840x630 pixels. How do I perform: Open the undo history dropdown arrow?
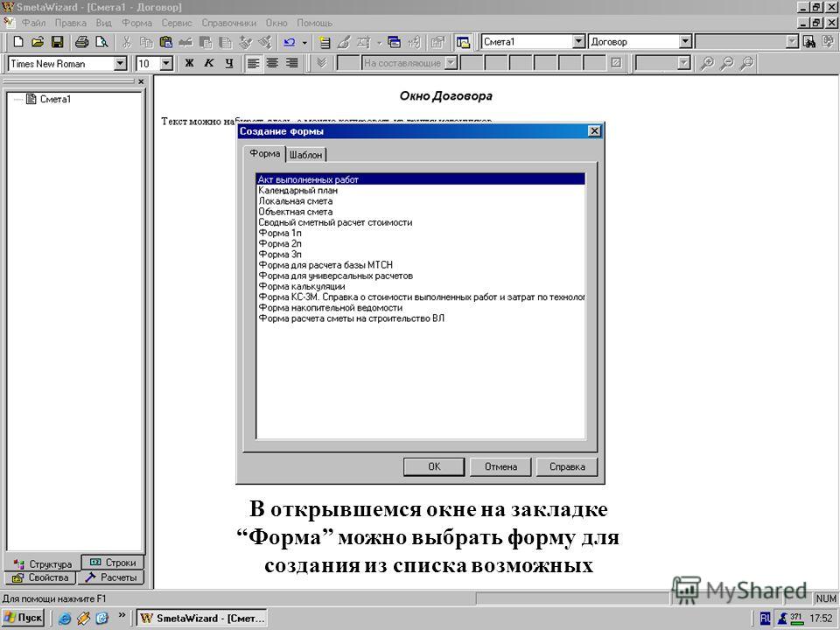coord(304,42)
